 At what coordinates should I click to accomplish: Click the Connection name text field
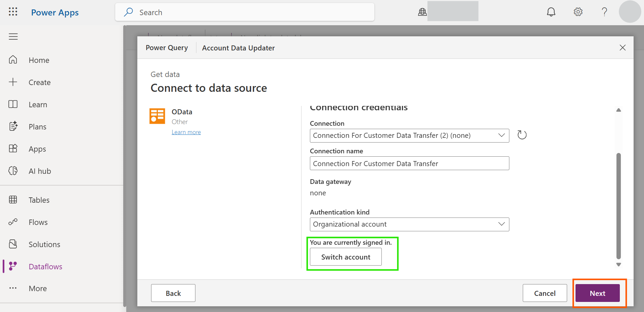pyautogui.click(x=409, y=163)
